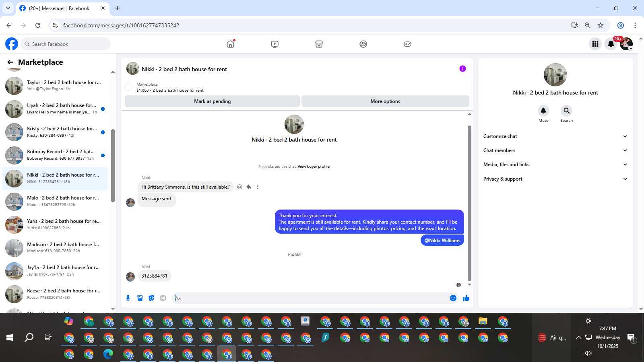Open File Explorer from taskbar
The width and height of the screenshot is (644, 362).
pos(483,321)
